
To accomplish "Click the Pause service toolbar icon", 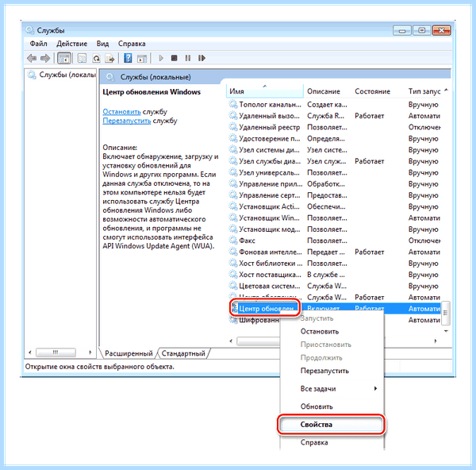I will click(x=188, y=58).
